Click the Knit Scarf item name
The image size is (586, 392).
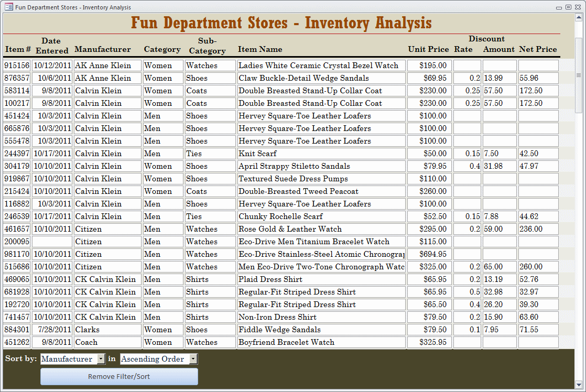(321, 154)
